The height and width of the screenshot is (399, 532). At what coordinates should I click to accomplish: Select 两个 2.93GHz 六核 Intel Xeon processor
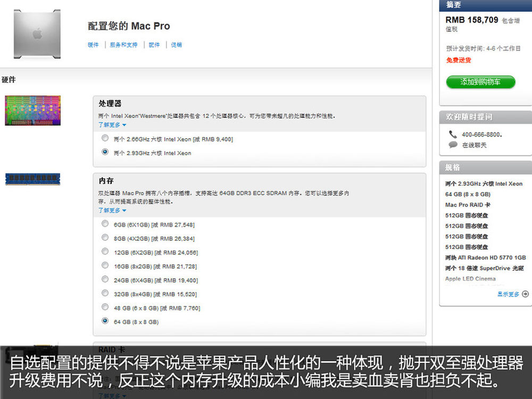(x=105, y=152)
